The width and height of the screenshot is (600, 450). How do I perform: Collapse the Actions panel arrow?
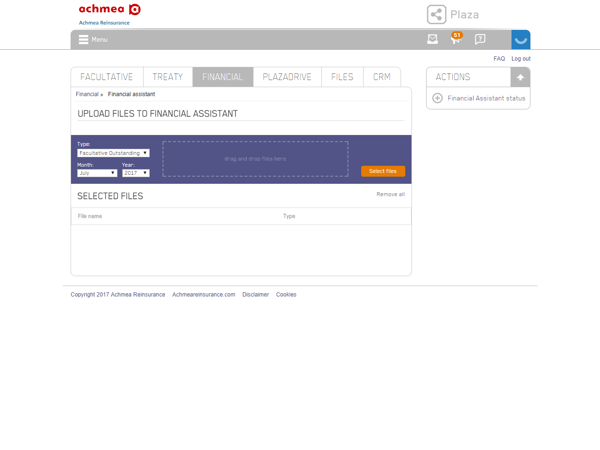tap(520, 77)
